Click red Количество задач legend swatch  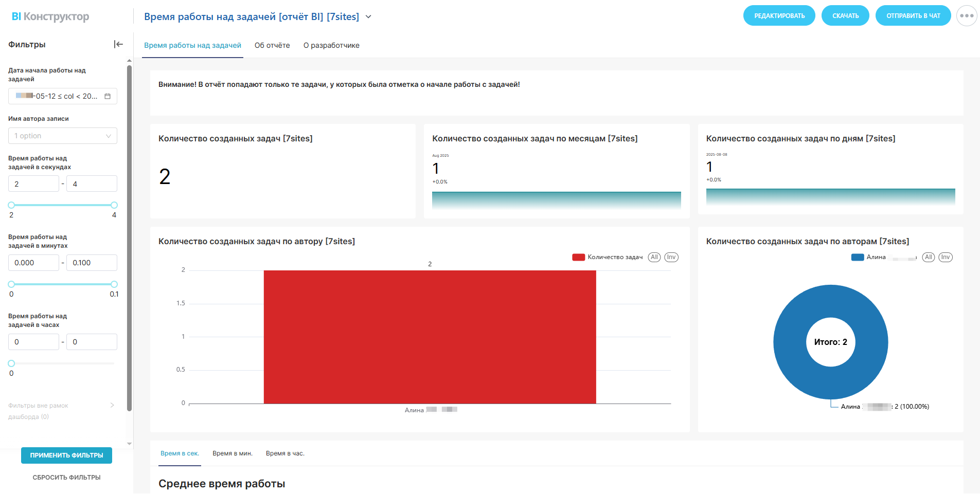point(578,257)
